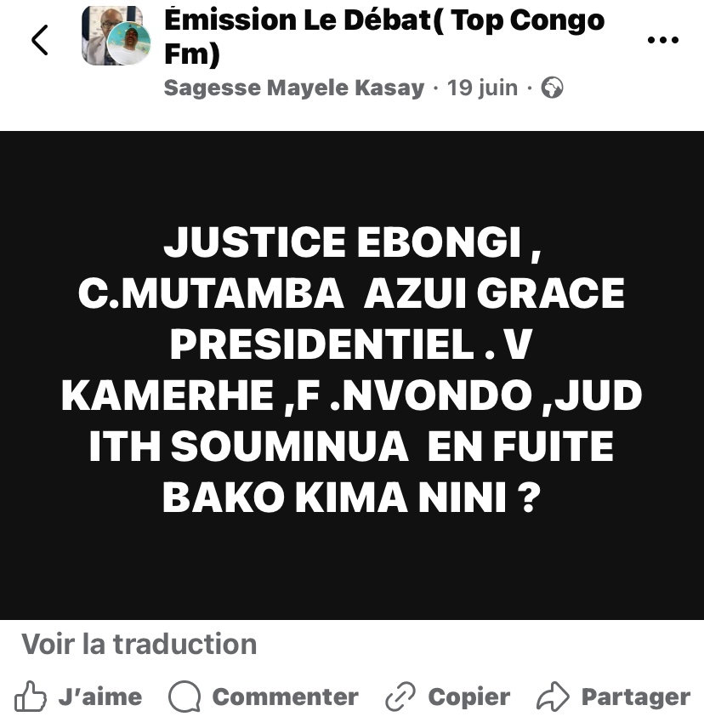Tap the thumbs-up like icon

[x=31, y=697]
